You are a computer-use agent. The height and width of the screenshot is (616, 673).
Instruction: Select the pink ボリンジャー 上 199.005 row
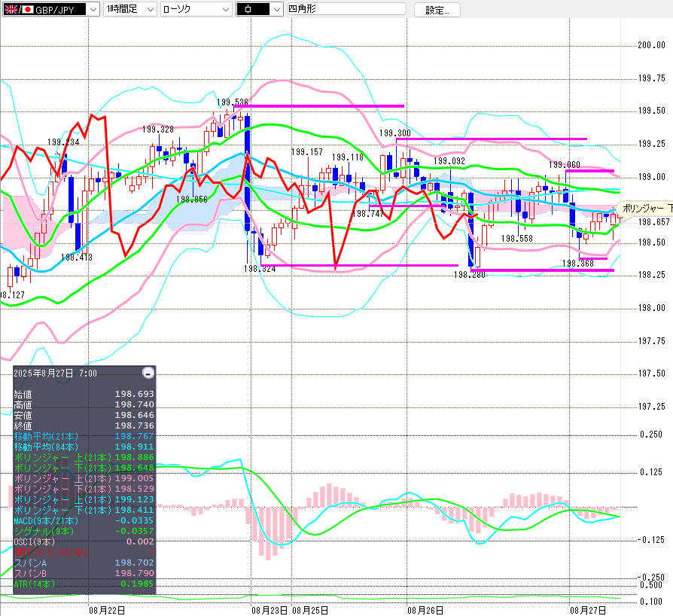click(84, 478)
